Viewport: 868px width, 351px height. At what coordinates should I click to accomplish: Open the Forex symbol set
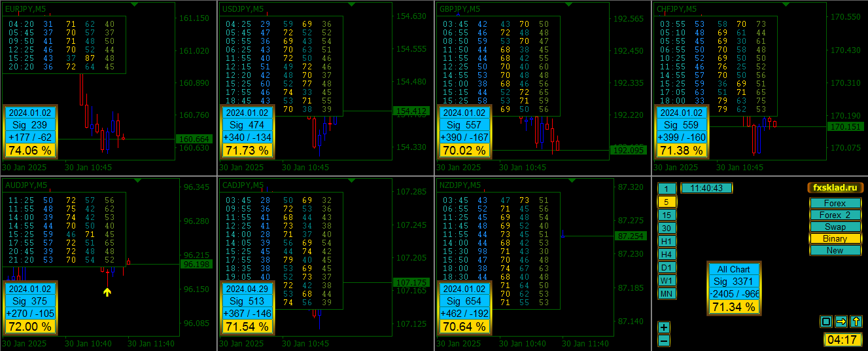tap(835, 204)
